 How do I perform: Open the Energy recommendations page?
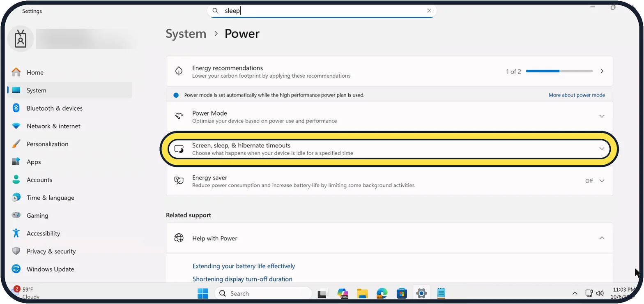[389, 71]
